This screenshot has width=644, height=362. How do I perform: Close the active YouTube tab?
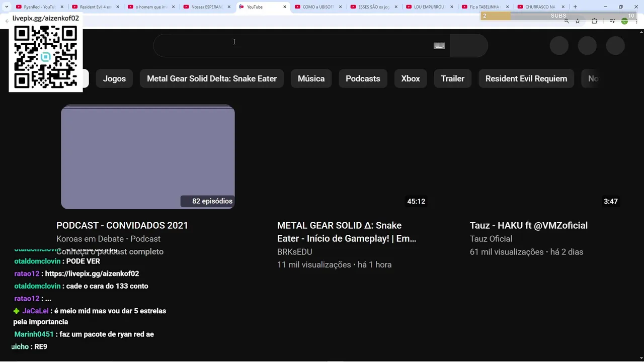point(284,7)
